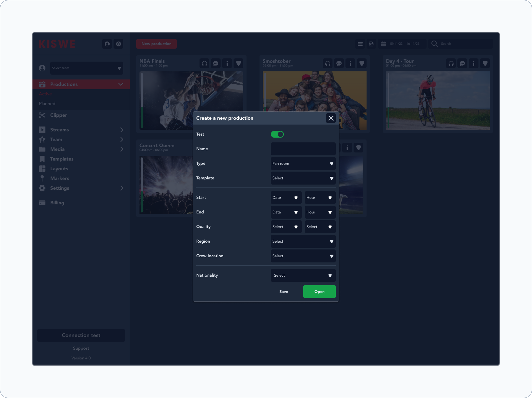Click the Day 4 - Tour audio level meter

pos(388,101)
